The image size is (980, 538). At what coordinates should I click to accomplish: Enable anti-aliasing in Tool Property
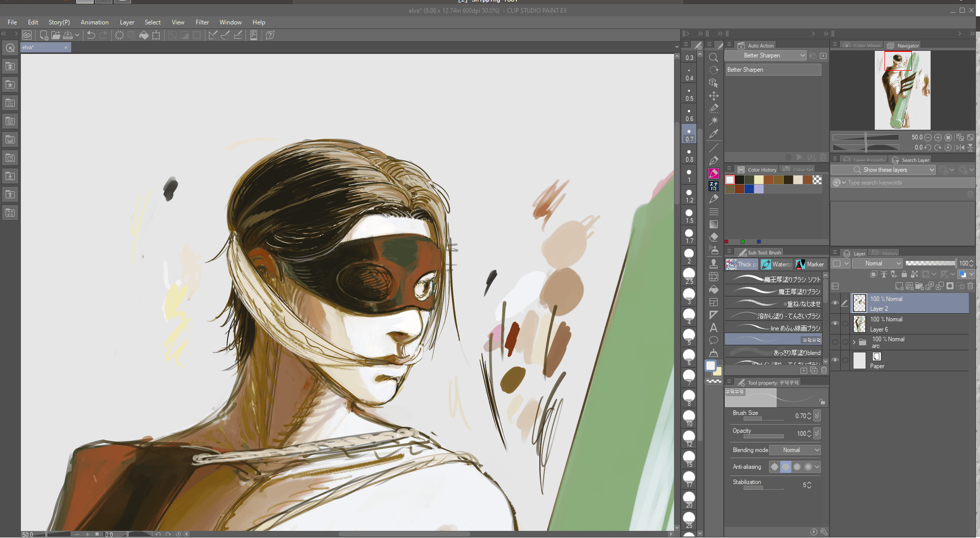point(786,467)
